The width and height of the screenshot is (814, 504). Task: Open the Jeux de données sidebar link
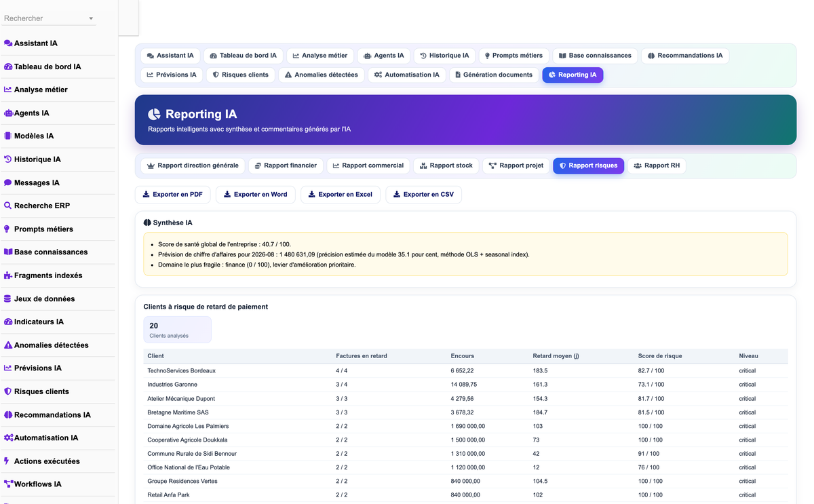(x=45, y=298)
